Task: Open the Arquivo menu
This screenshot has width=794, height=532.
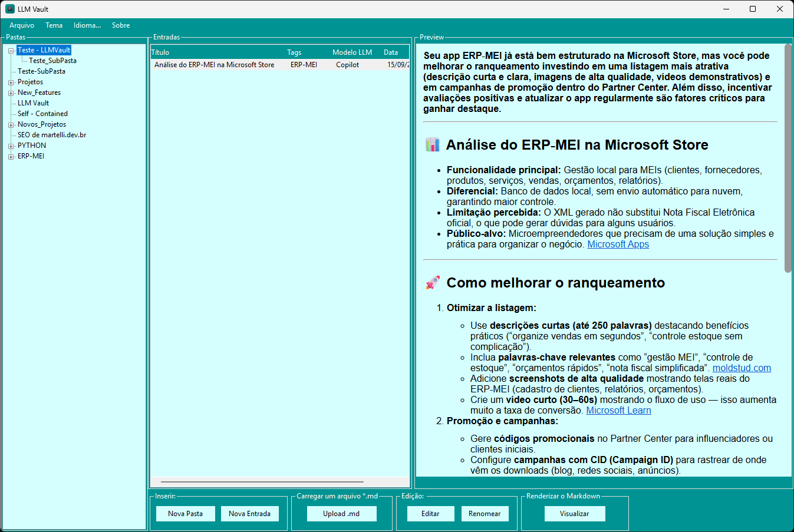Action: click(x=22, y=25)
